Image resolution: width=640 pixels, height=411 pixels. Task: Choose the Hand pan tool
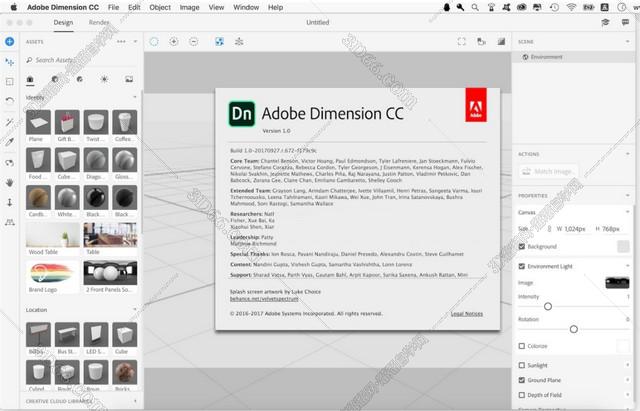(9, 182)
